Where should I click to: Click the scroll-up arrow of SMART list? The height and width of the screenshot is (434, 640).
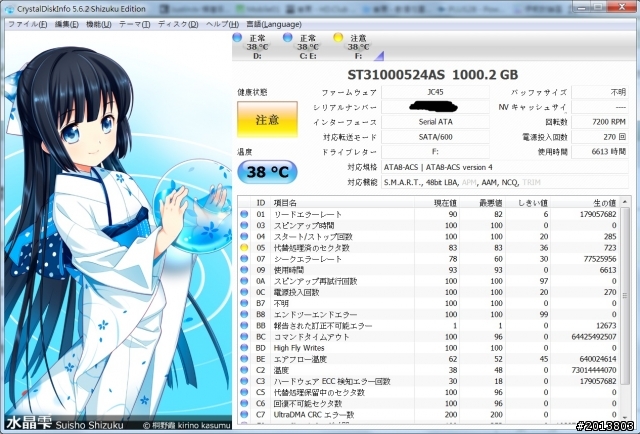pos(625,203)
